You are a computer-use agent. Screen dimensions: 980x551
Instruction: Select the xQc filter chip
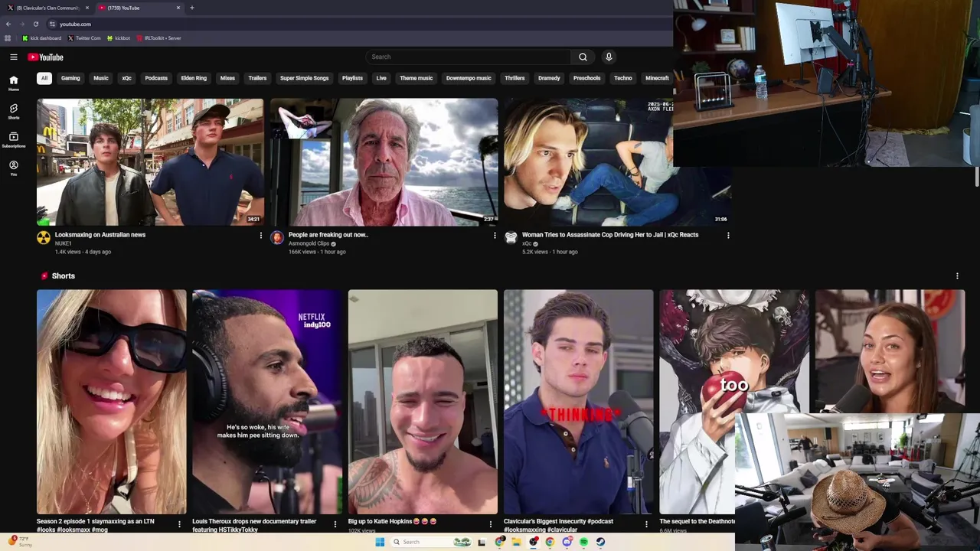(126, 78)
